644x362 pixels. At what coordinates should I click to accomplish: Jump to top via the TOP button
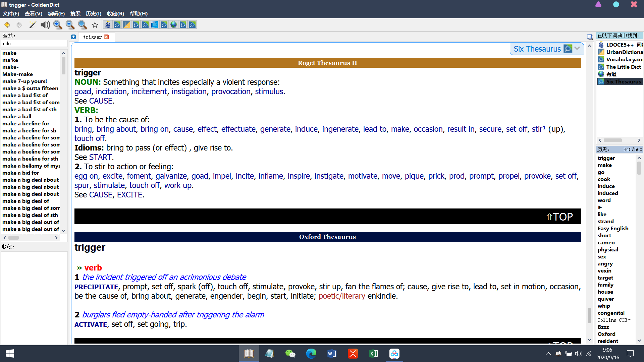559,217
